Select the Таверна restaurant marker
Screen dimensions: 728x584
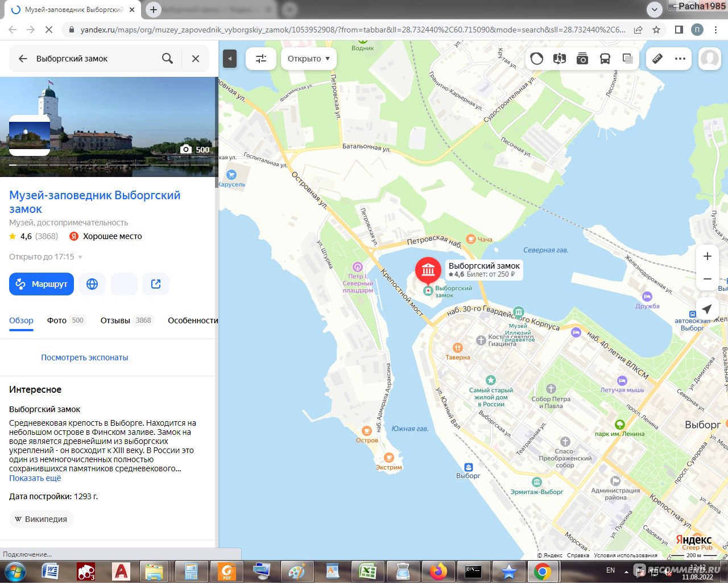click(458, 348)
